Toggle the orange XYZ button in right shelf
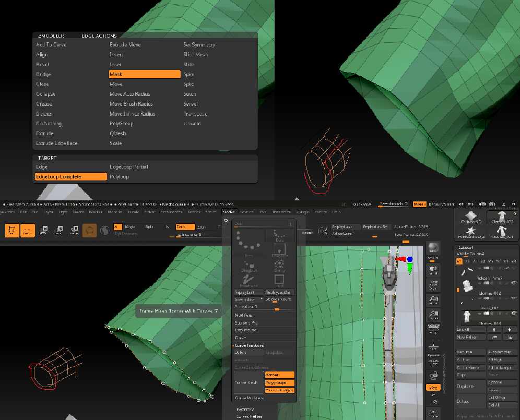Image resolution: width=520 pixels, height=420 pixels. tap(433, 387)
